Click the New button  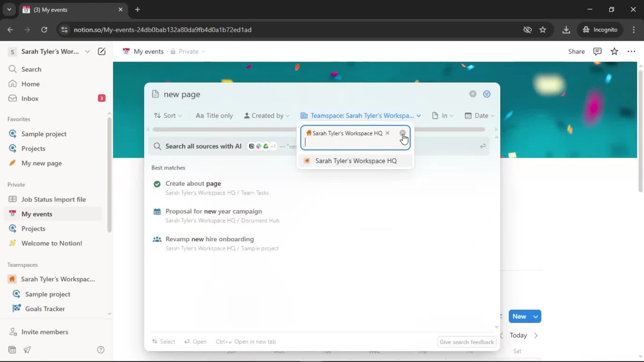click(519, 316)
